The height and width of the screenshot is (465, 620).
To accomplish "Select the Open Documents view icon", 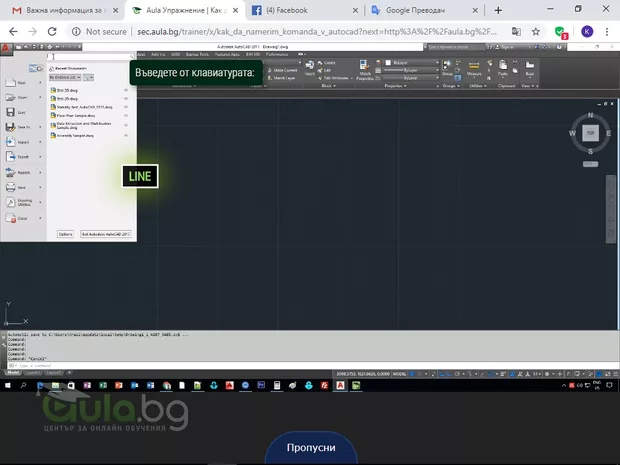I will (x=40, y=68).
